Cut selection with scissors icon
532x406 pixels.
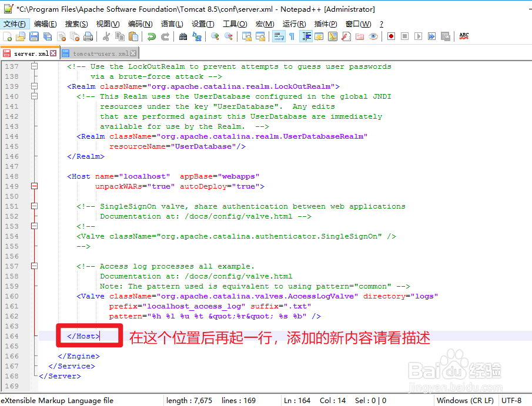(x=106, y=36)
